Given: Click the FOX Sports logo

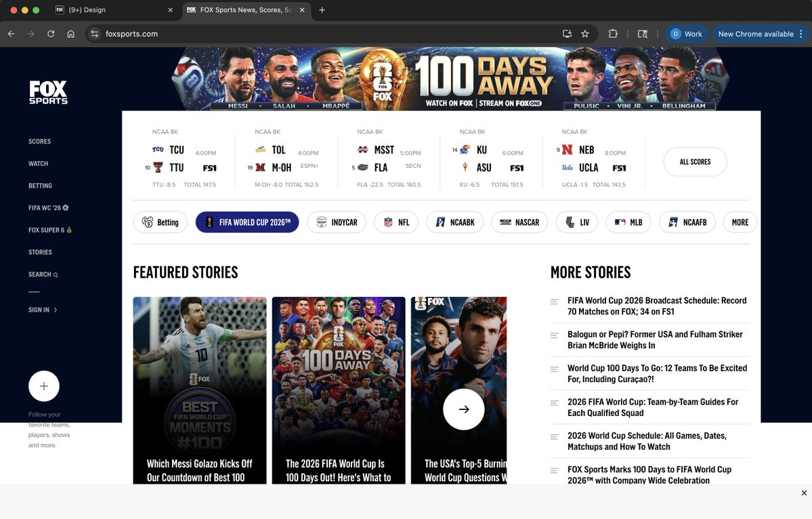Looking at the screenshot, I should pyautogui.click(x=48, y=92).
